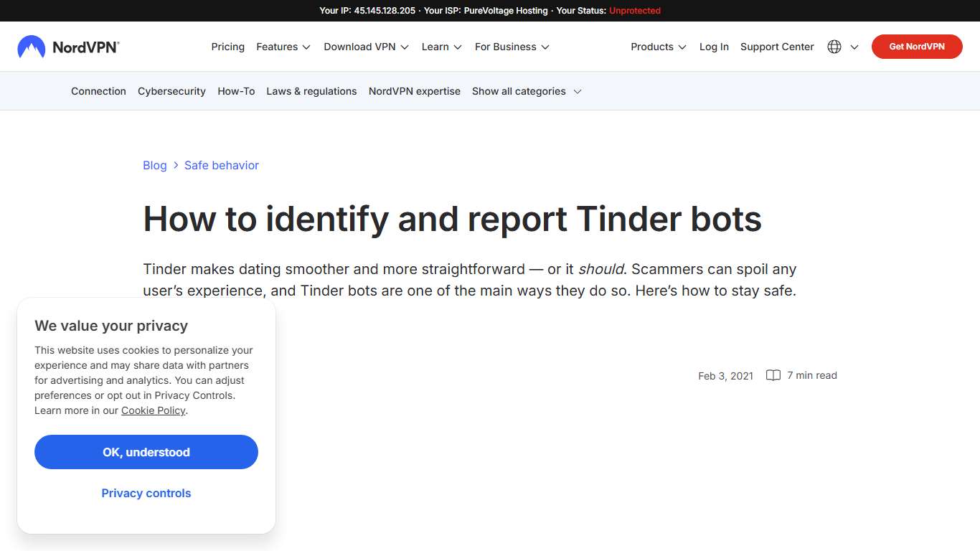Switch to the How-To category
The width and height of the screenshot is (980, 551).
(x=235, y=91)
